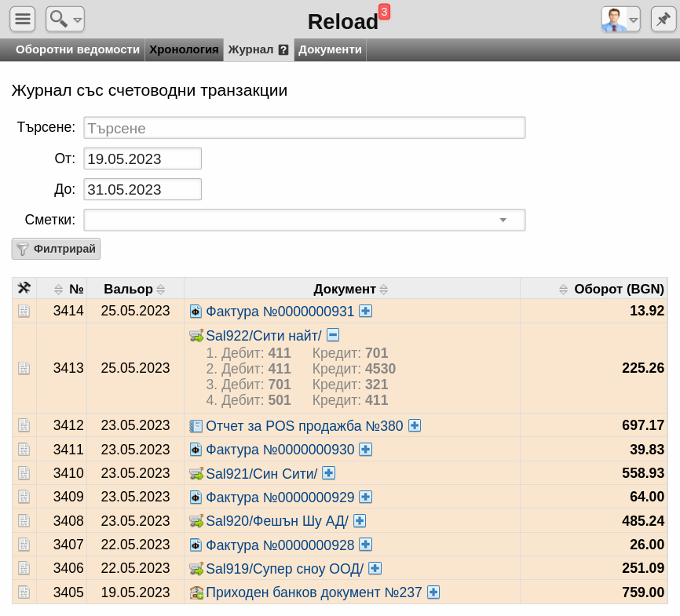The image size is (680, 616).
Task: Click sale cart icon beside Sal921
Action: point(196,473)
